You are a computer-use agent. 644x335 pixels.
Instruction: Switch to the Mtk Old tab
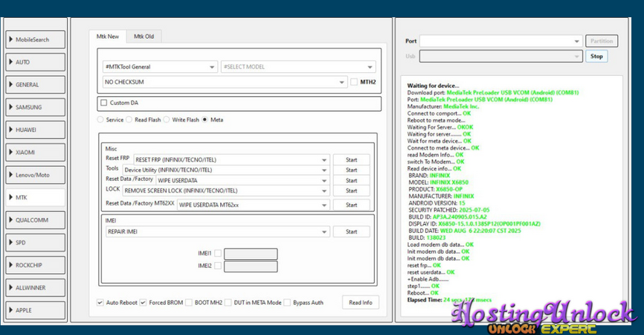pyautogui.click(x=144, y=36)
